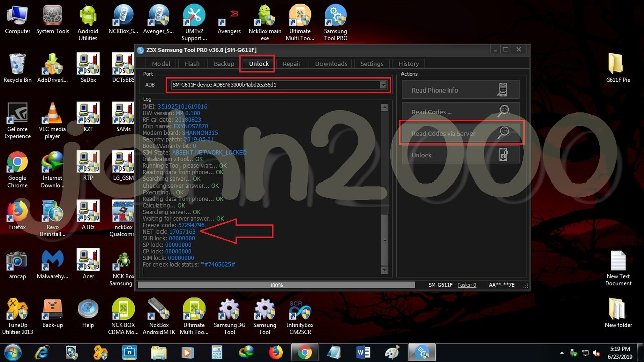Open RTP desktop shortcut
Viewport: 644px width, 362px height.
click(x=88, y=166)
